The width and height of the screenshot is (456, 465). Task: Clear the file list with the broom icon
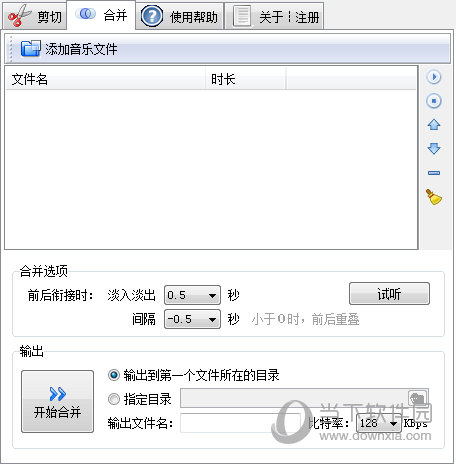pos(434,197)
